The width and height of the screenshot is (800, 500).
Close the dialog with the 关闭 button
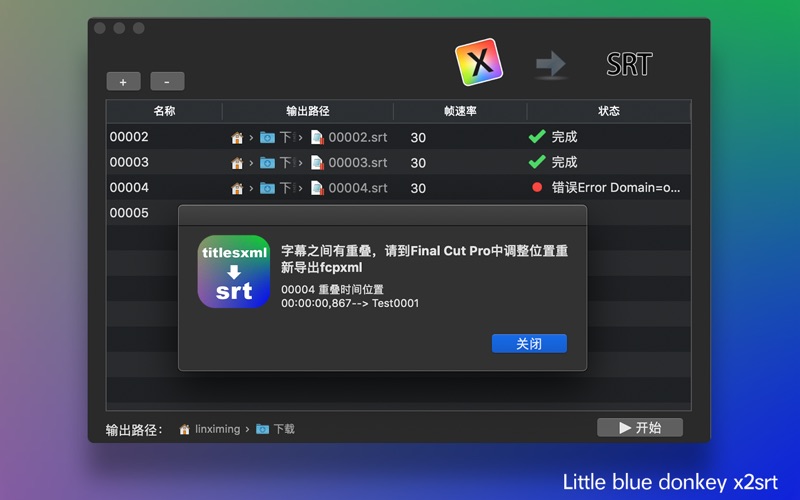point(529,343)
